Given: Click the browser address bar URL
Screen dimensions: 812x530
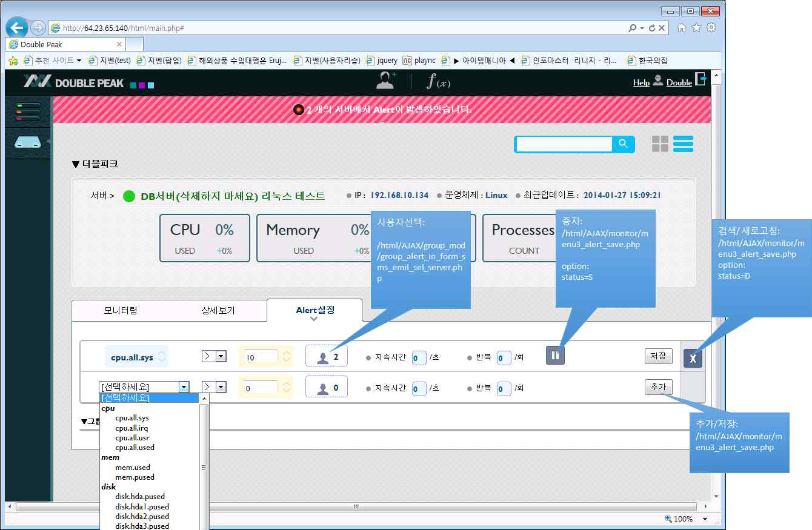Looking at the screenshot, I should pos(124,28).
